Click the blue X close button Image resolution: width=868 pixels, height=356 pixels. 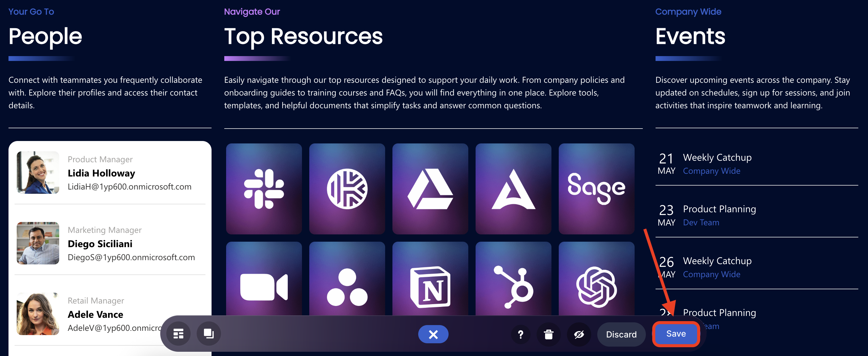pos(433,334)
